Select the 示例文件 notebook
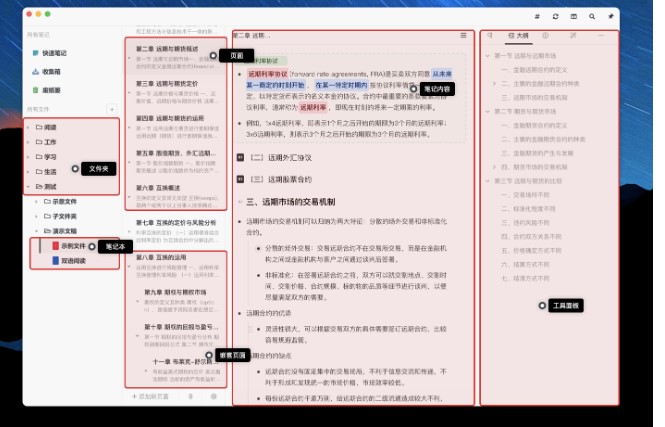665x427 pixels. coord(74,245)
